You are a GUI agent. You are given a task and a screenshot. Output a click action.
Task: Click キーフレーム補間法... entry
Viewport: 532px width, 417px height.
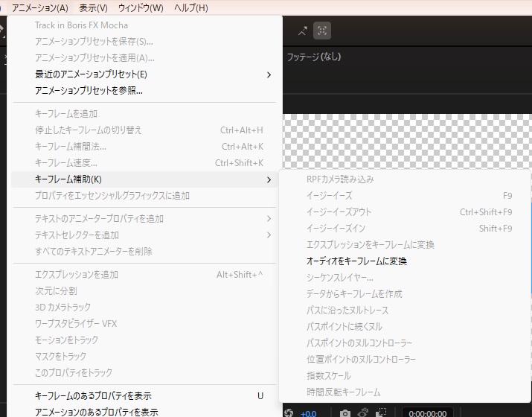pos(144,147)
